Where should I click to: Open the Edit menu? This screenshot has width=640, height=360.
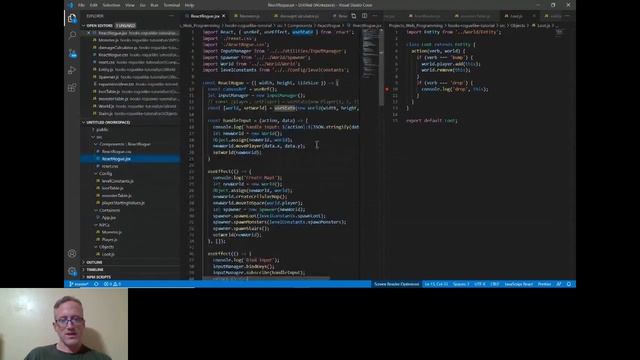(x=93, y=5)
